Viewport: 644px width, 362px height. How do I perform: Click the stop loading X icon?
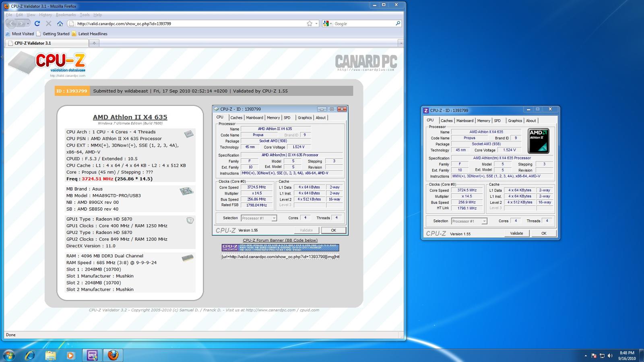48,23
